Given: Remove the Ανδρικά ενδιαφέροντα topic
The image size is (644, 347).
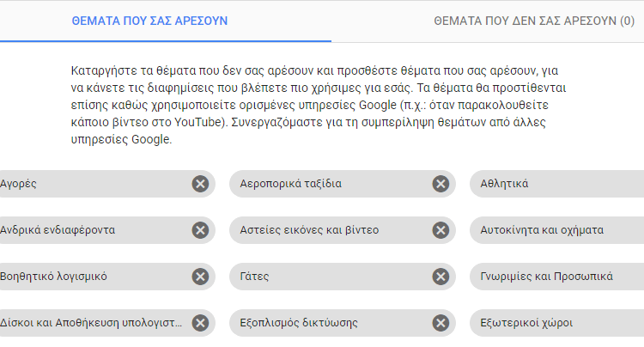Looking at the screenshot, I should tap(200, 230).
